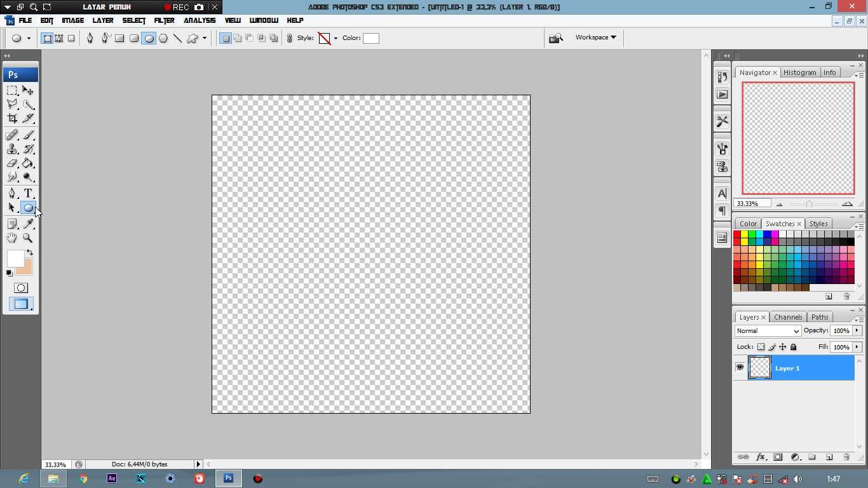The image size is (868, 488).
Task: Select the Magic Wand tool
Action: tap(28, 105)
